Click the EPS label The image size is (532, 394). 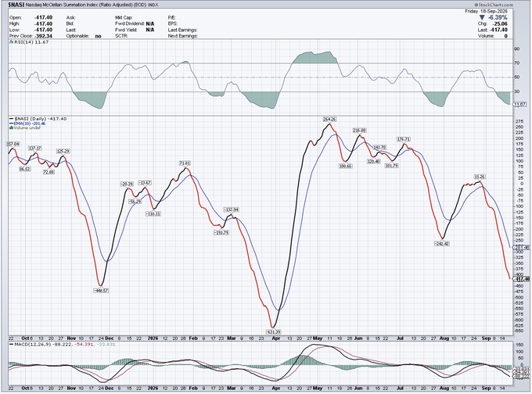coord(173,23)
